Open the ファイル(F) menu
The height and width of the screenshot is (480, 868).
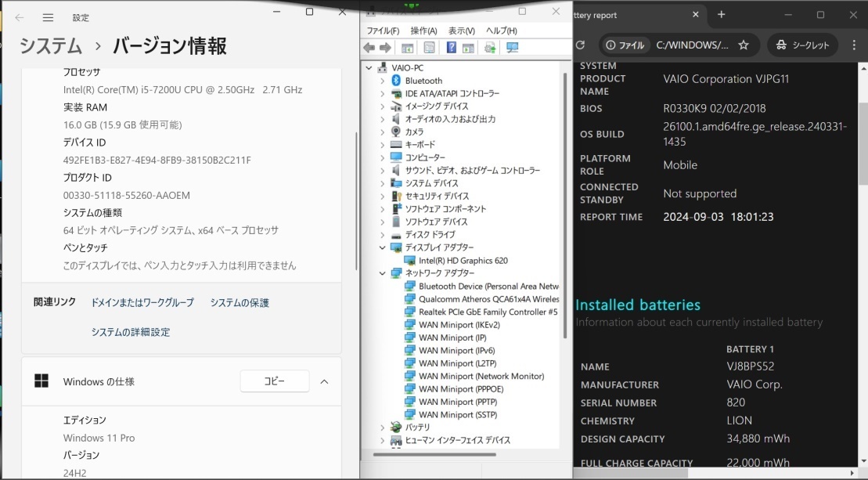pyautogui.click(x=383, y=31)
